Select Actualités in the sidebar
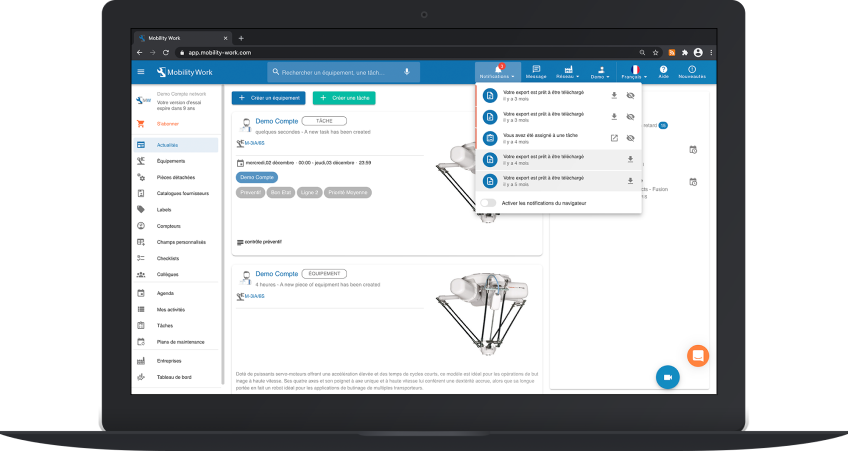This screenshot has height=451, width=848. pyautogui.click(x=176, y=145)
